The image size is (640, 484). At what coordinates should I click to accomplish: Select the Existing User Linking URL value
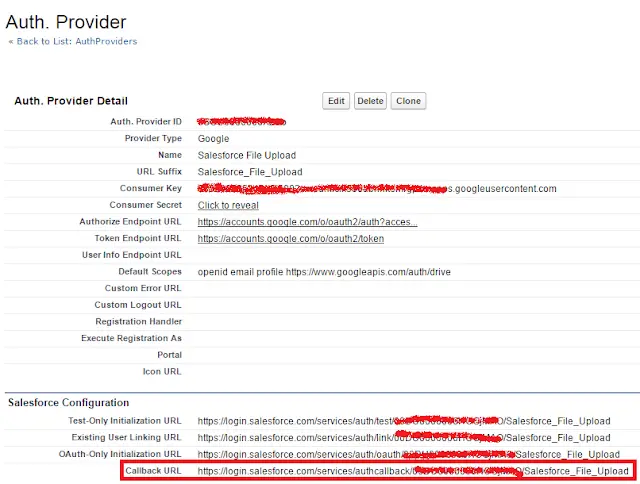pos(404,437)
